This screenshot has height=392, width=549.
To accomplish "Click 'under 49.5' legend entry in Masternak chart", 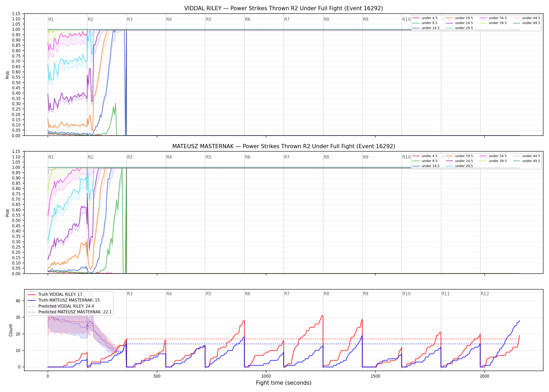I will (527, 161).
